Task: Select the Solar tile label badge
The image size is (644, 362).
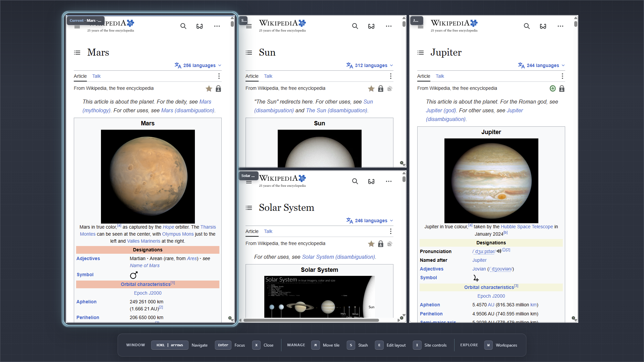Action: [x=248, y=176]
